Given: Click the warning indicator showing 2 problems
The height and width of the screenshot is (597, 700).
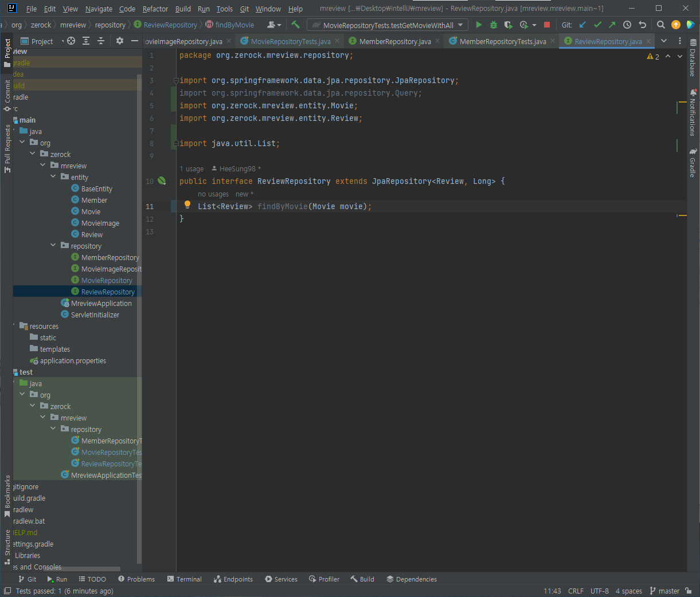Looking at the screenshot, I should pos(653,56).
